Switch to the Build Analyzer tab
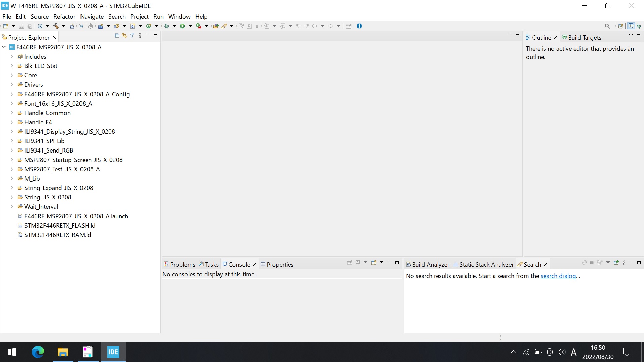Image resolution: width=644 pixels, height=362 pixels. (x=428, y=264)
